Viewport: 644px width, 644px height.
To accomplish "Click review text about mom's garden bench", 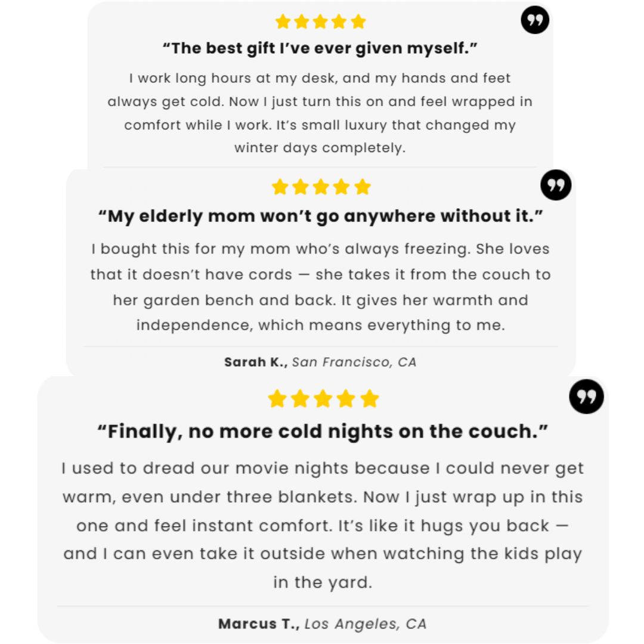I will (321, 287).
